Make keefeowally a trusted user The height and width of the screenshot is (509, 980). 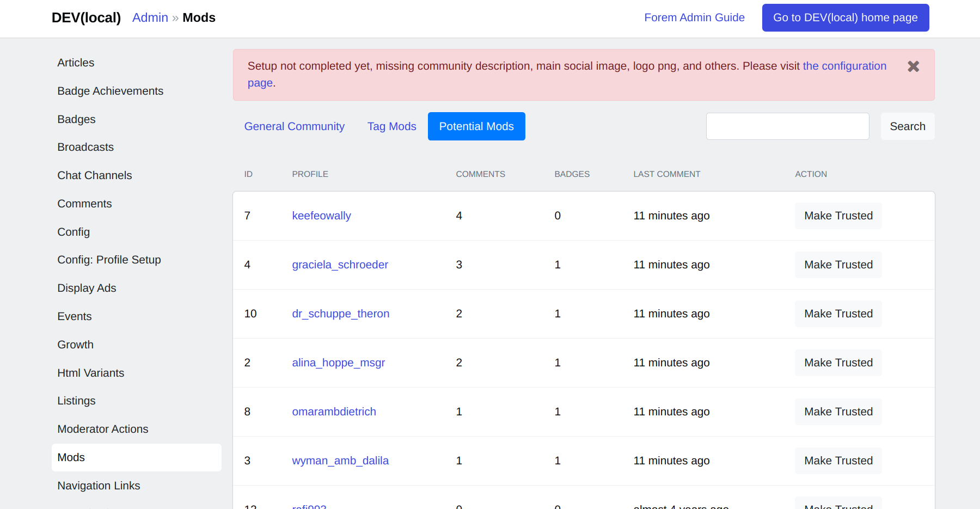click(838, 216)
